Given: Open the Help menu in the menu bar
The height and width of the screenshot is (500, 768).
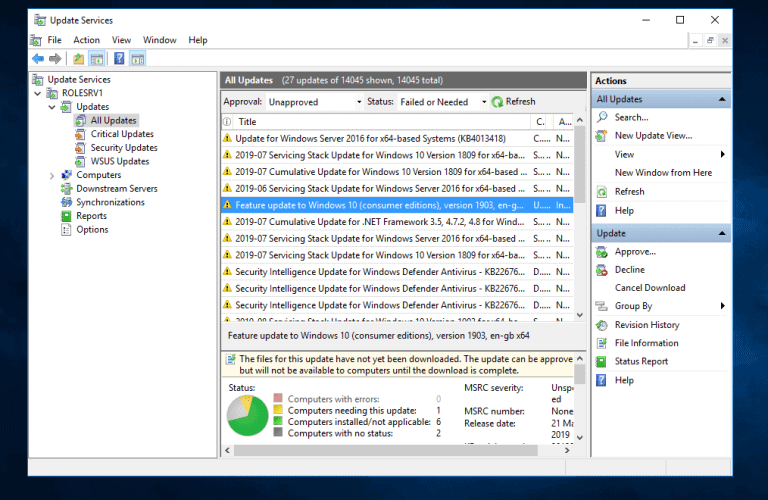Looking at the screenshot, I should [198, 40].
